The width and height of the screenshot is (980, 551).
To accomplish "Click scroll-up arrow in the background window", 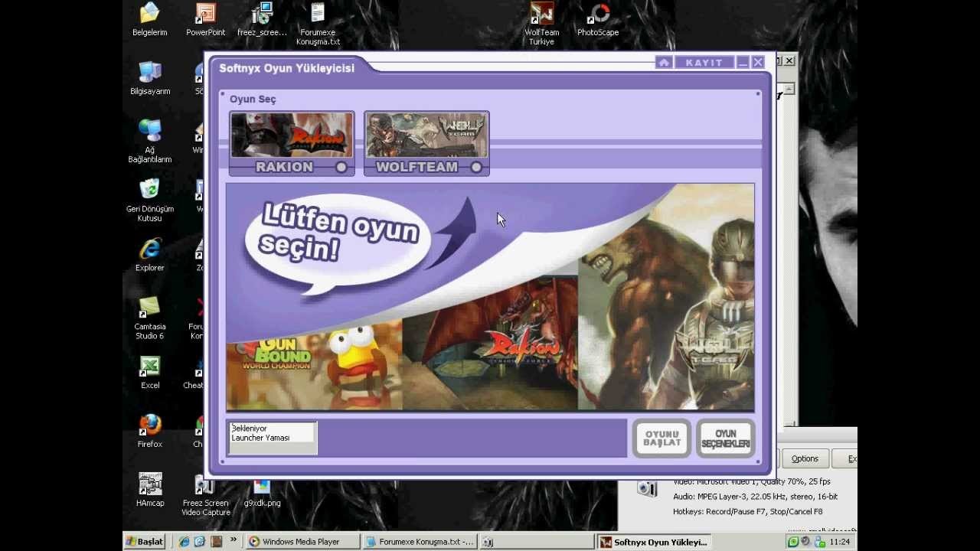I will click(x=789, y=89).
